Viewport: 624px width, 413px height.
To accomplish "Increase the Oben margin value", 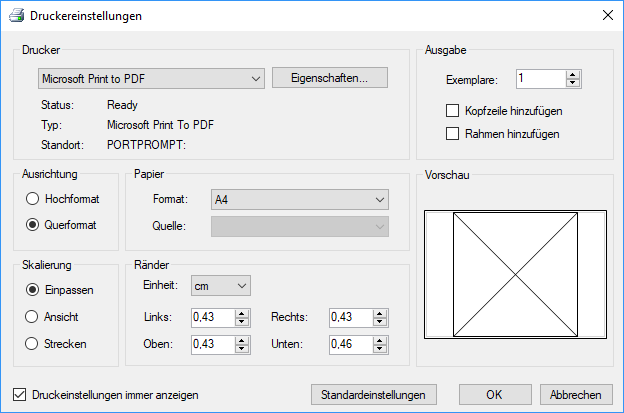I will coord(242,340).
